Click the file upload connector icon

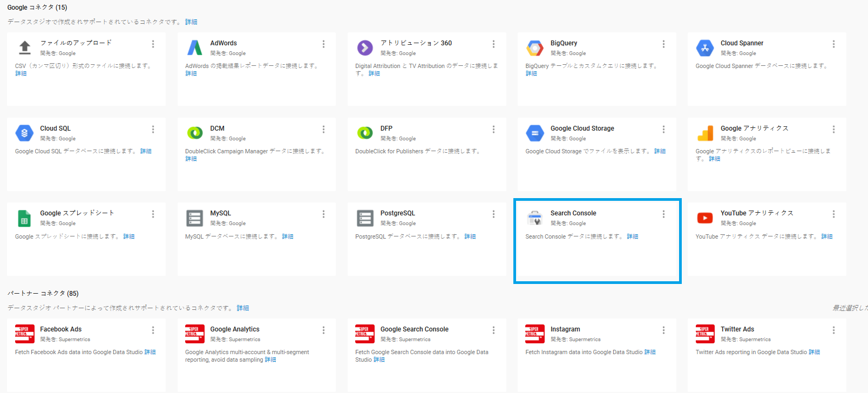[x=25, y=48]
